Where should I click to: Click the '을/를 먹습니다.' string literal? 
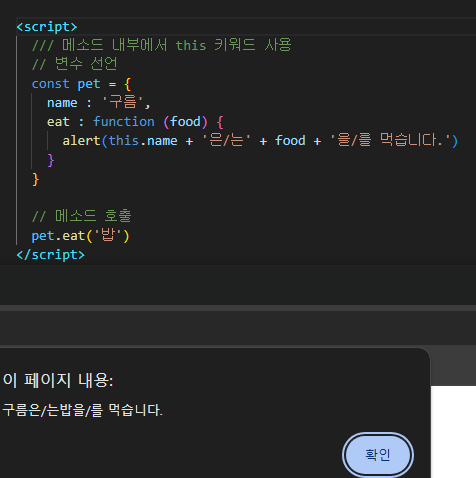[x=390, y=140]
